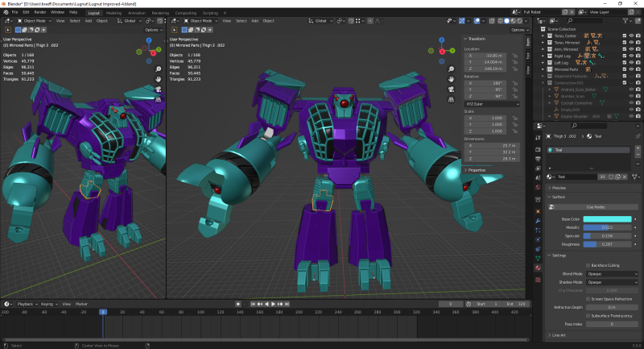Toggle camera view in the right viewport

[x=451, y=89]
